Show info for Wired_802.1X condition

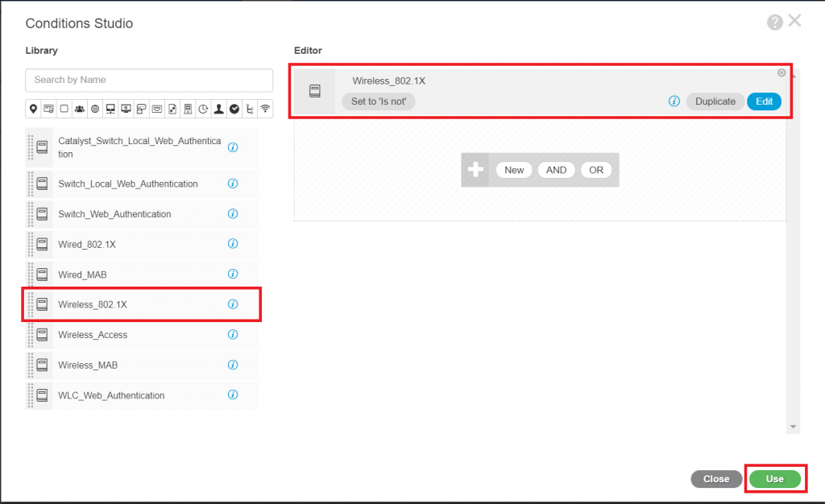point(233,244)
